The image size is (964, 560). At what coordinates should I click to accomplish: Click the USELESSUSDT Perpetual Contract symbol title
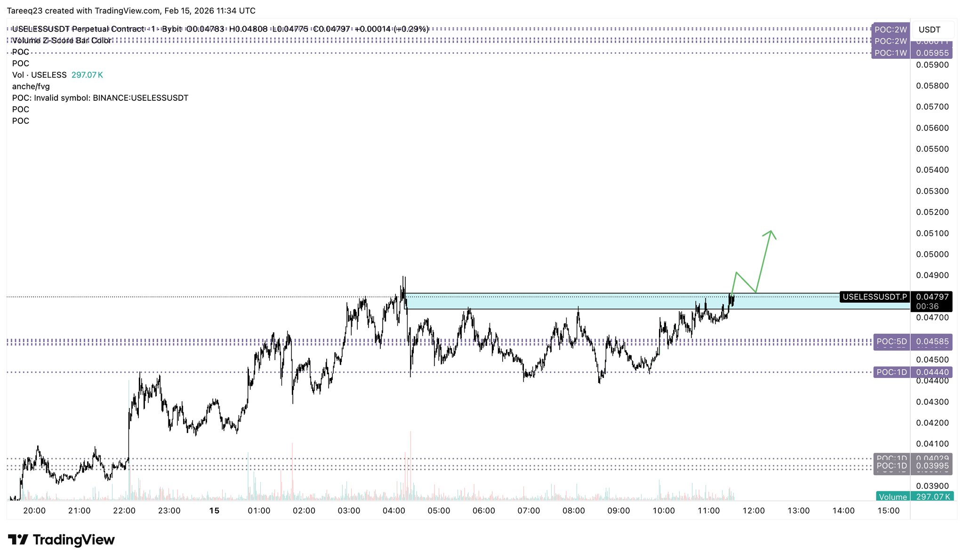pos(78,29)
